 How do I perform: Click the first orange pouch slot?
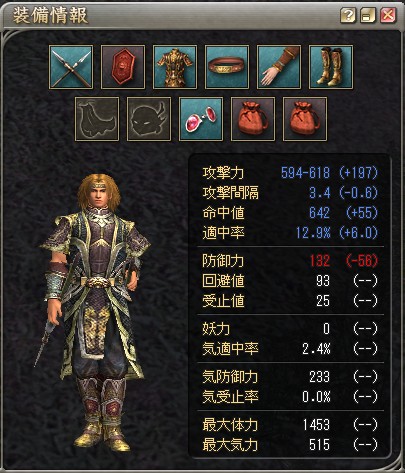click(253, 119)
